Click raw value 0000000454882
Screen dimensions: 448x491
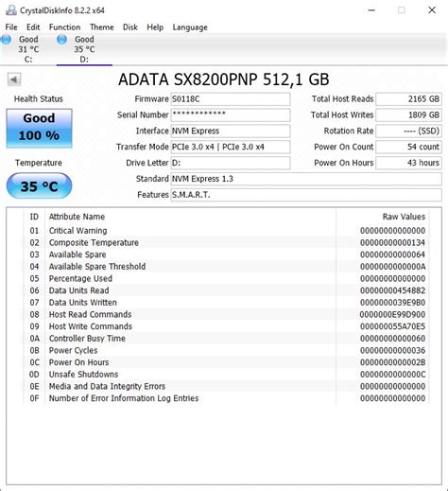tap(392, 290)
